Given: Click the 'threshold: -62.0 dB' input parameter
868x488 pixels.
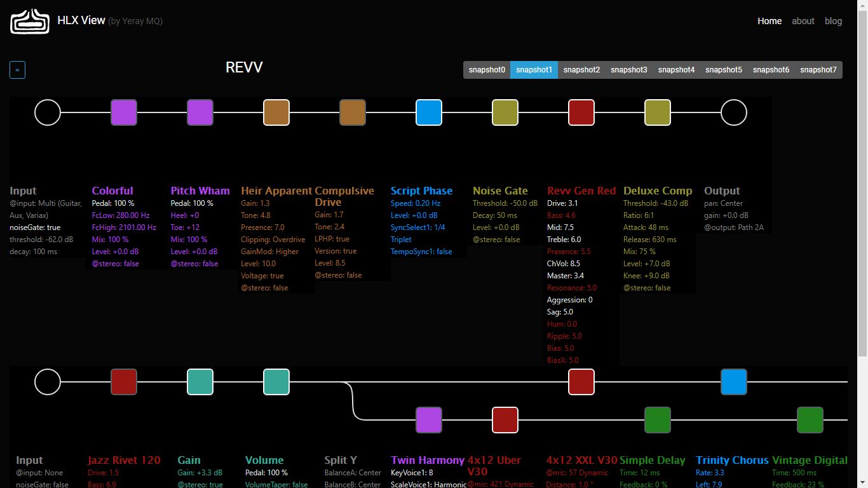Looking at the screenshot, I should tap(42, 240).
